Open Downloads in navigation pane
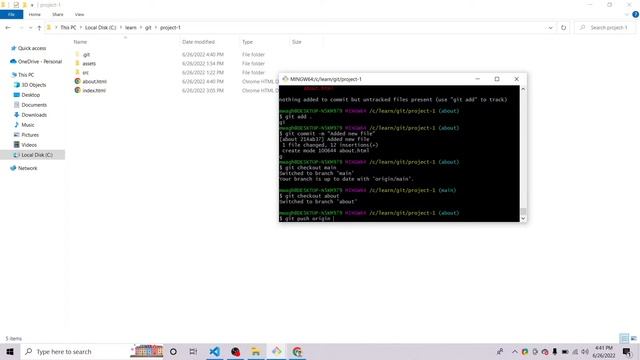 (34, 115)
